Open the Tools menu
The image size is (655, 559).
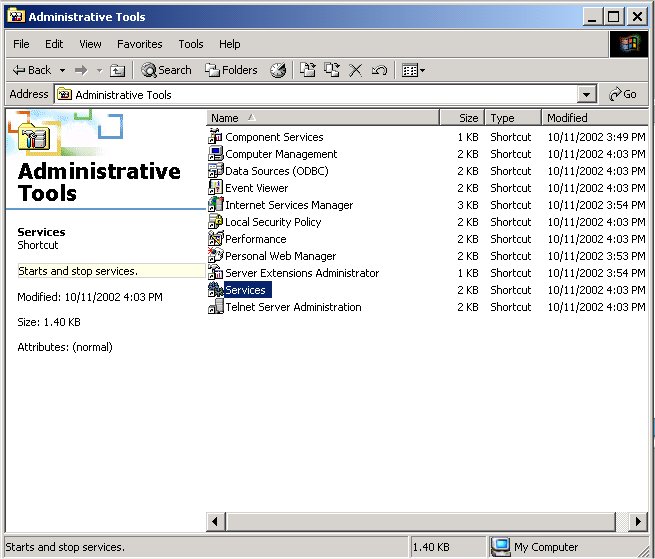coord(190,44)
